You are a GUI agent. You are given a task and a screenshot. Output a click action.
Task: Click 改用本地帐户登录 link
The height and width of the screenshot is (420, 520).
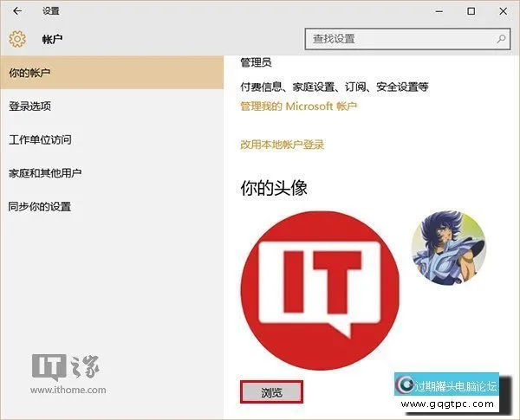pos(282,145)
